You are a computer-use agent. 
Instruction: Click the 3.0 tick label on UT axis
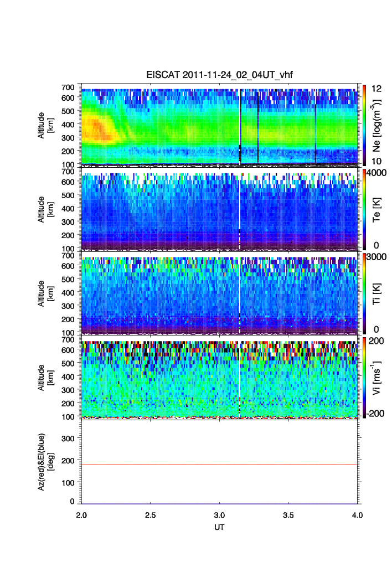pos(219,515)
